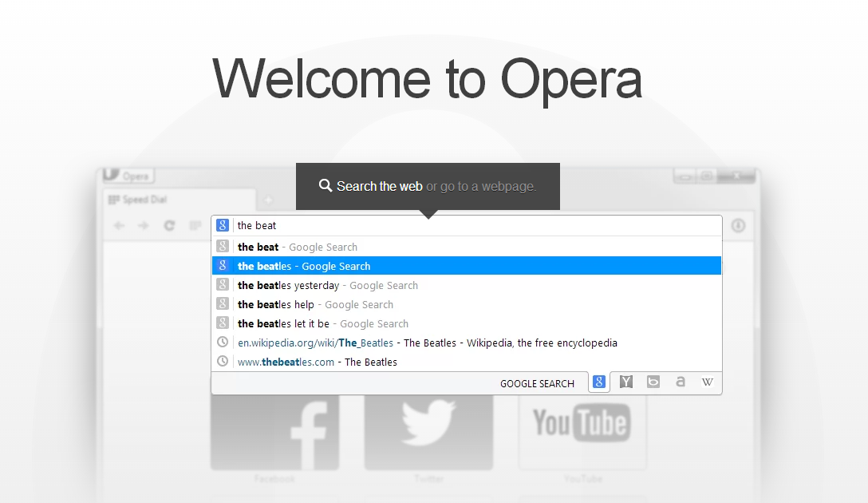Click clock icon beside thebeatles.com entry

[223, 361]
